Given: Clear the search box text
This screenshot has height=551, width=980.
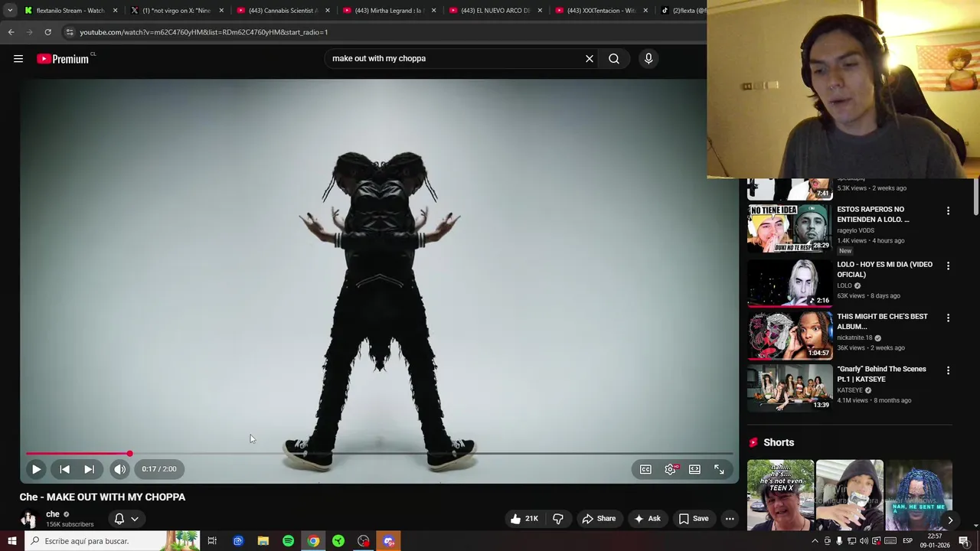Looking at the screenshot, I should [x=590, y=58].
